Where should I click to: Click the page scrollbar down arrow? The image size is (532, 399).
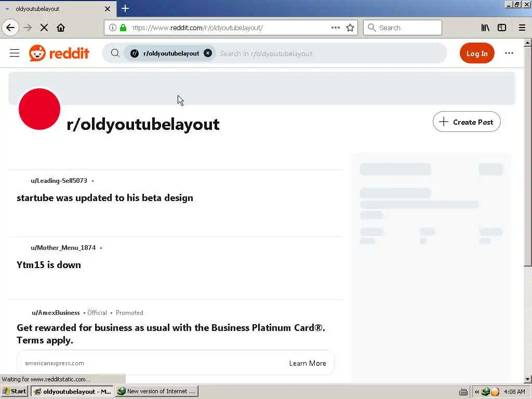point(528,379)
